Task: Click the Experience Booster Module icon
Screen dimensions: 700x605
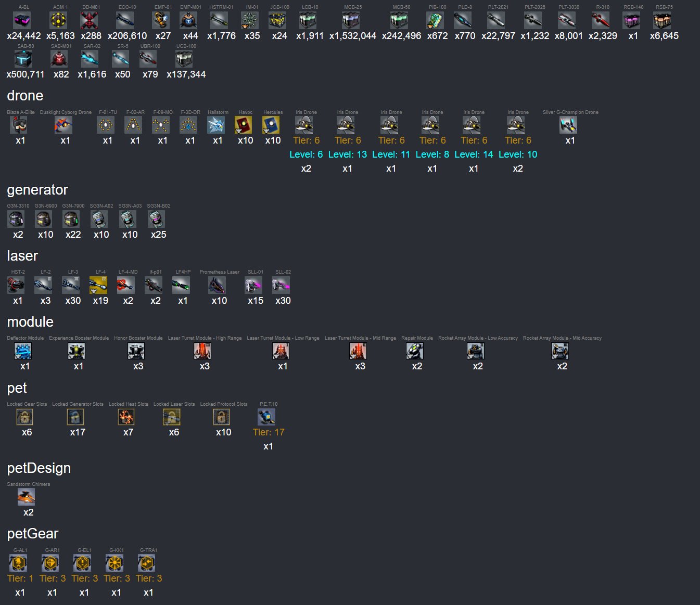Action: pyautogui.click(x=77, y=351)
